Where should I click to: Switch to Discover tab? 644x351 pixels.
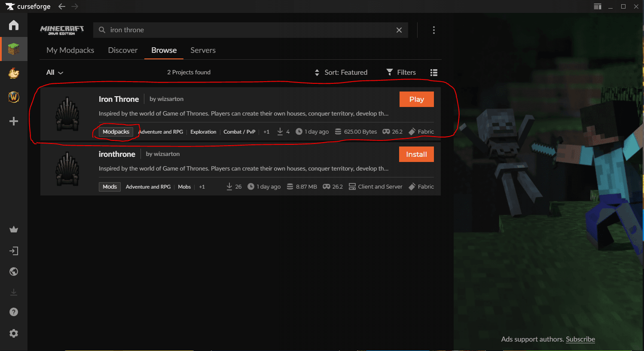[x=123, y=50]
